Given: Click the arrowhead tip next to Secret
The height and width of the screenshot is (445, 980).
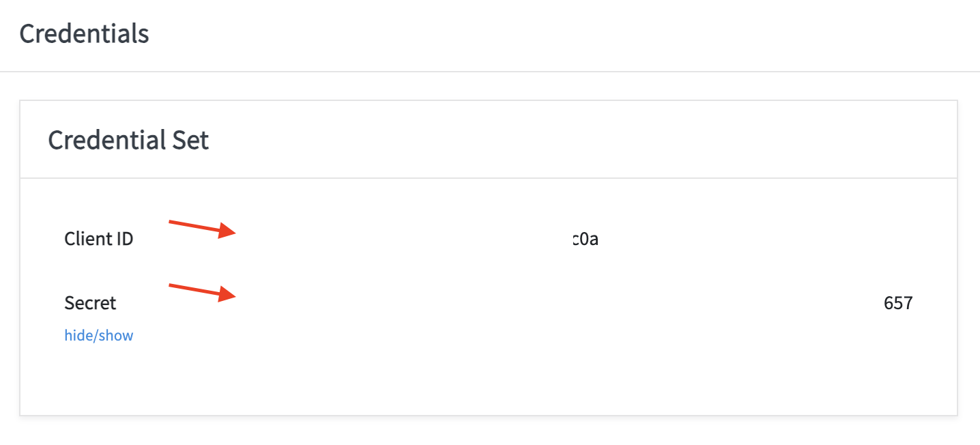Looking at the screenshot, I should pyautogui.click(x=233, y=296).
